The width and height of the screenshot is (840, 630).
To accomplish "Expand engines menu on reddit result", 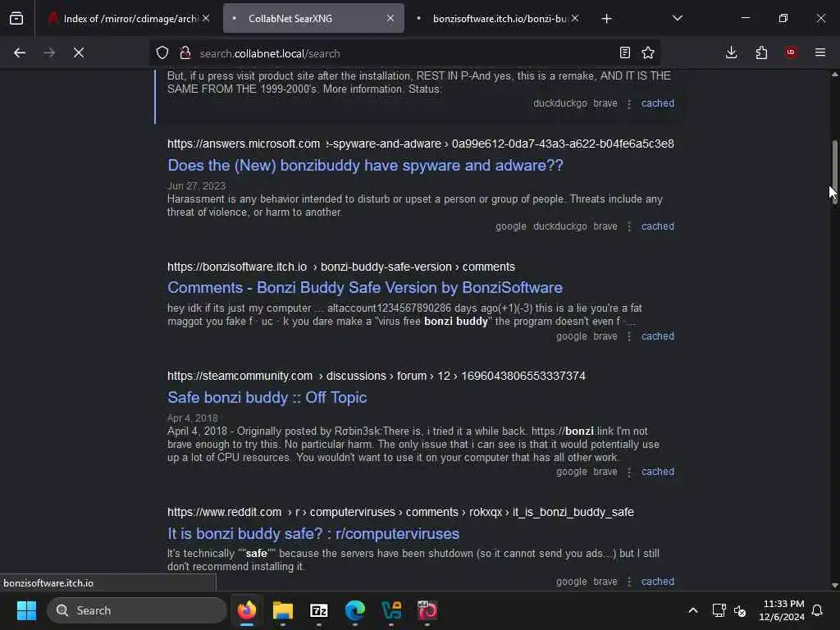I will [x=629, y=582].
